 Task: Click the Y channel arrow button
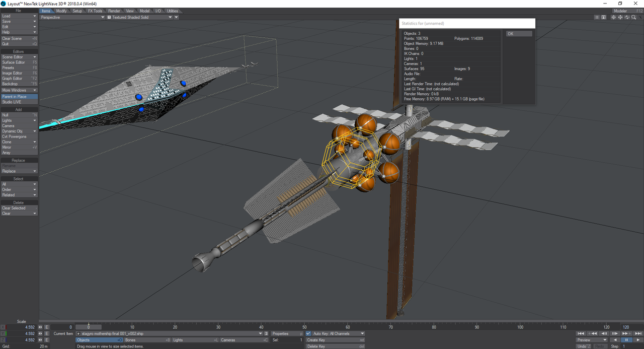click(40, 333)
